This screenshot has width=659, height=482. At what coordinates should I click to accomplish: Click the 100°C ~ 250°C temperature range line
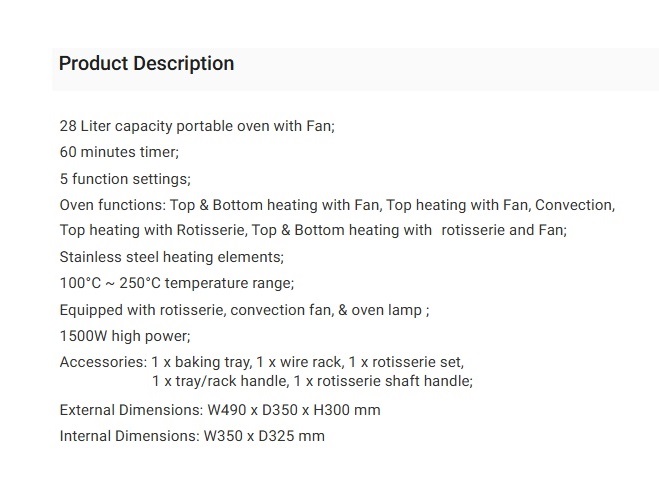177,283
